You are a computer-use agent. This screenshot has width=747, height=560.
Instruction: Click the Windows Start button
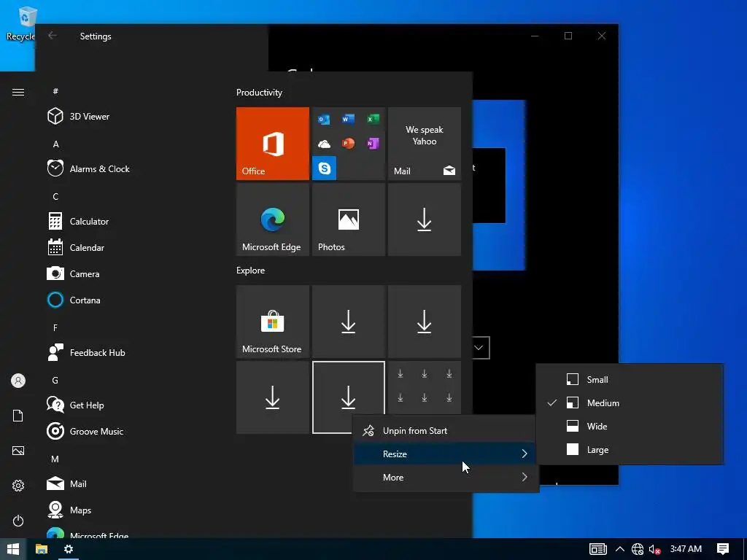[x=13, y=549]
